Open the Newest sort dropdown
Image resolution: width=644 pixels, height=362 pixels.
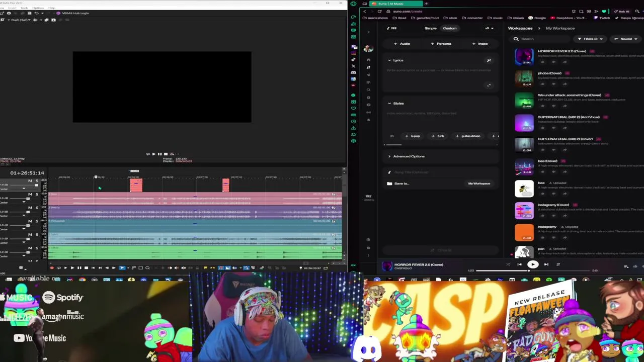625,39
